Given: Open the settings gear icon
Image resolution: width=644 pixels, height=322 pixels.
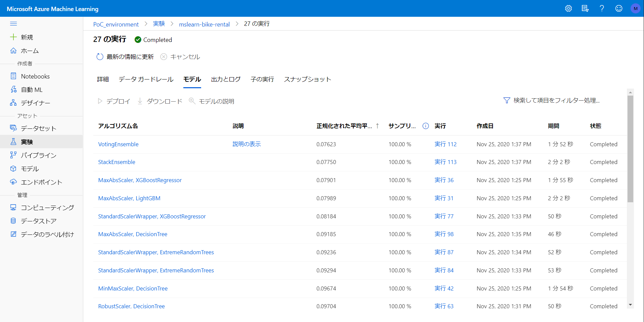Looking at the screenshot, I should click(568, 8).
